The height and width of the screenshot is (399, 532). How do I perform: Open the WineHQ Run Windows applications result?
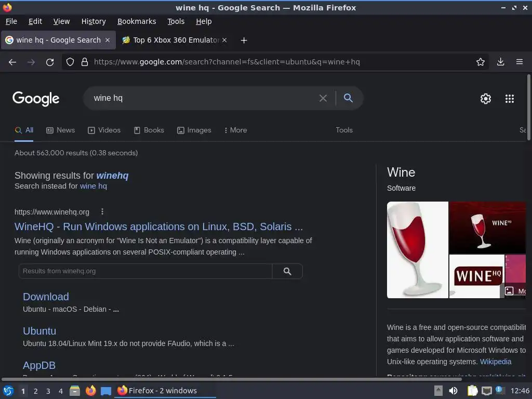coord(158,227)
